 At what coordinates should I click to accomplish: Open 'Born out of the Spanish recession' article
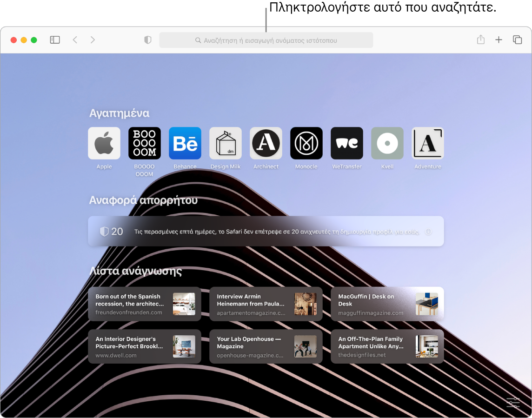(x=145, y=304)
